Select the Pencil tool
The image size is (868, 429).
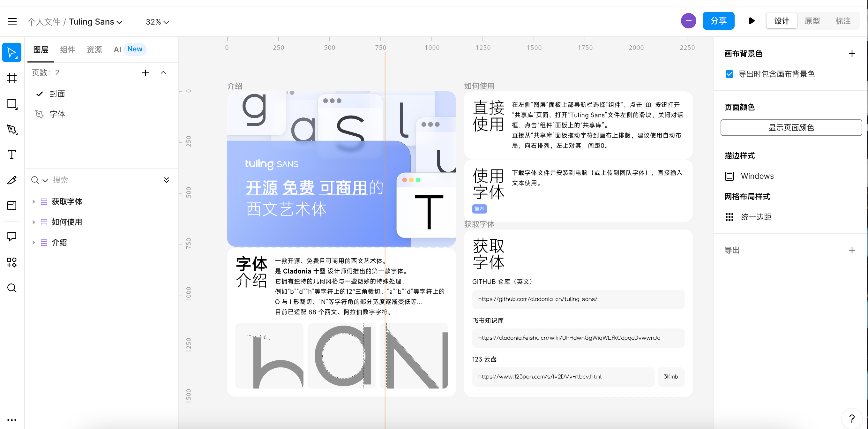(x=12, y=180)
